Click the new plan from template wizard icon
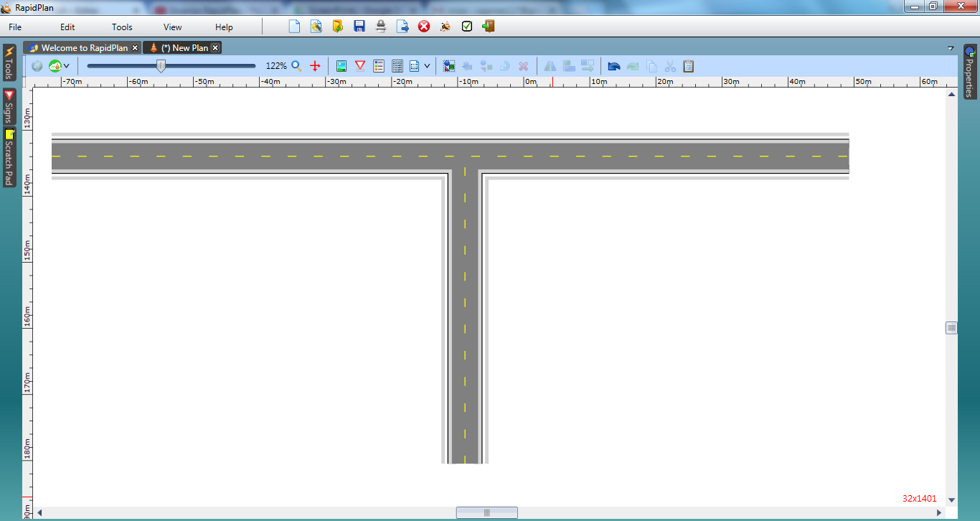This screenshot has width=980, height=521. pos(316,27)
